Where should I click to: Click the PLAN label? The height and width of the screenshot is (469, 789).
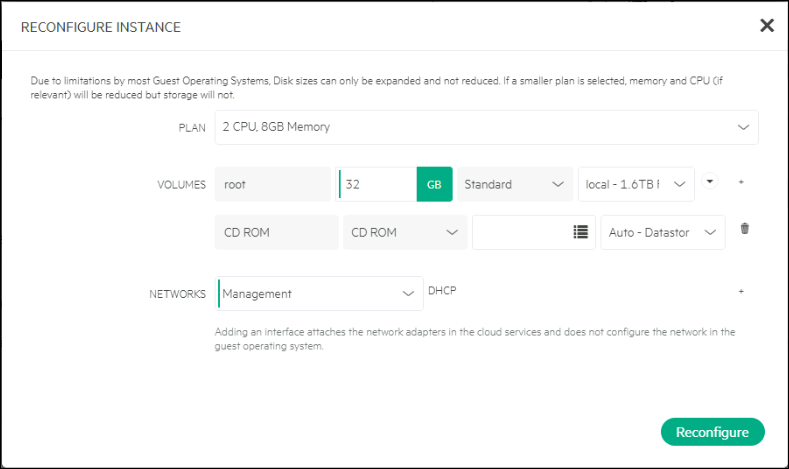[x=192, y=128]
